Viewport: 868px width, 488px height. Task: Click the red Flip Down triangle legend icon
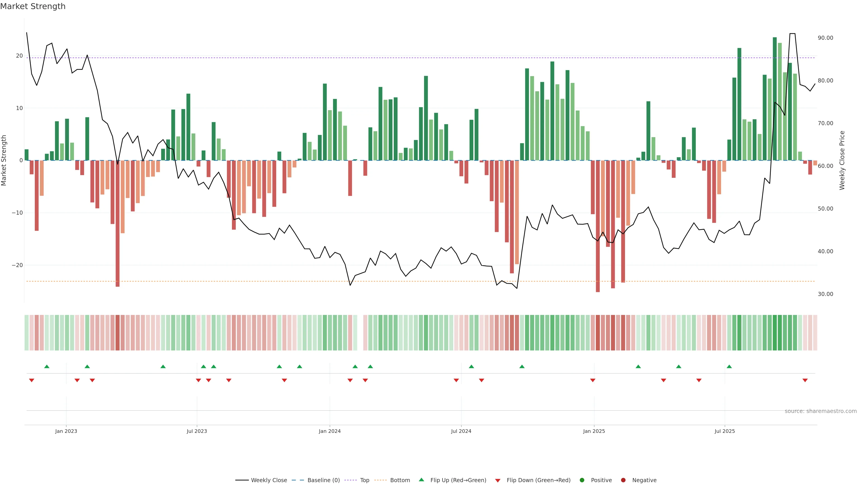click(498, 480)
